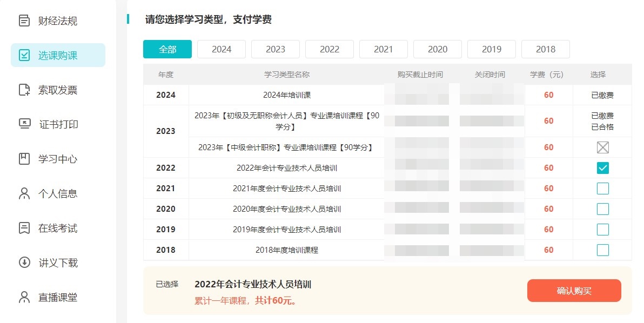Screen dimensions: 644x323
Task: Show only 2023 courses
Action: pos(275,49)
